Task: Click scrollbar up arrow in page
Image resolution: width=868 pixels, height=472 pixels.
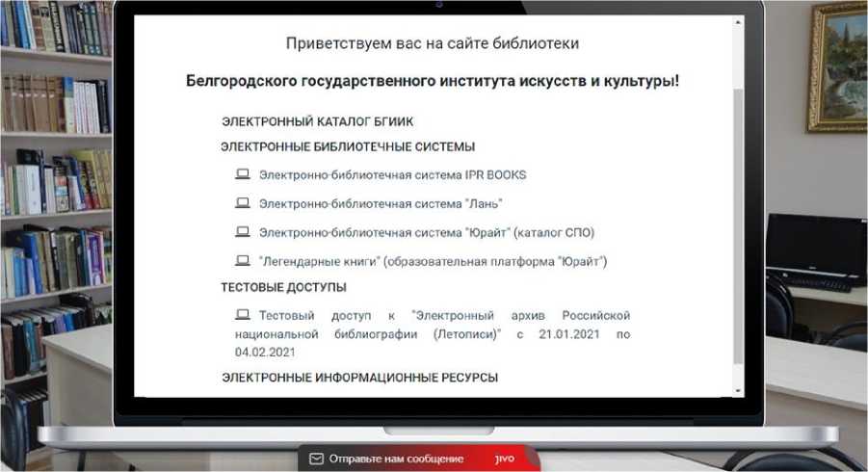Action: pos(738,21)
